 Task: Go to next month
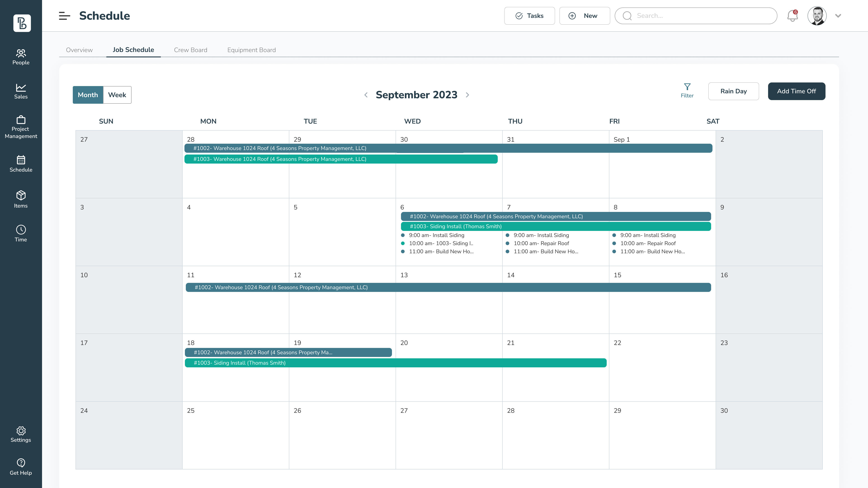point(467,95)
